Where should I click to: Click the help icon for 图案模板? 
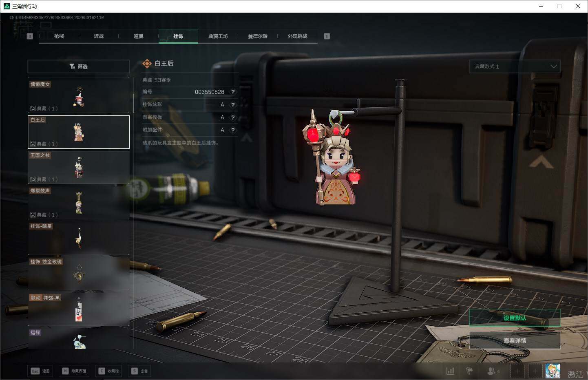point(233,117)
